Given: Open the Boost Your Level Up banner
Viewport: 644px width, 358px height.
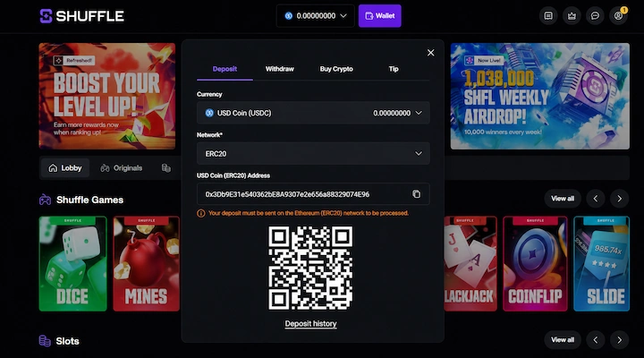Looking at the screenshot, I should point(107,96).
